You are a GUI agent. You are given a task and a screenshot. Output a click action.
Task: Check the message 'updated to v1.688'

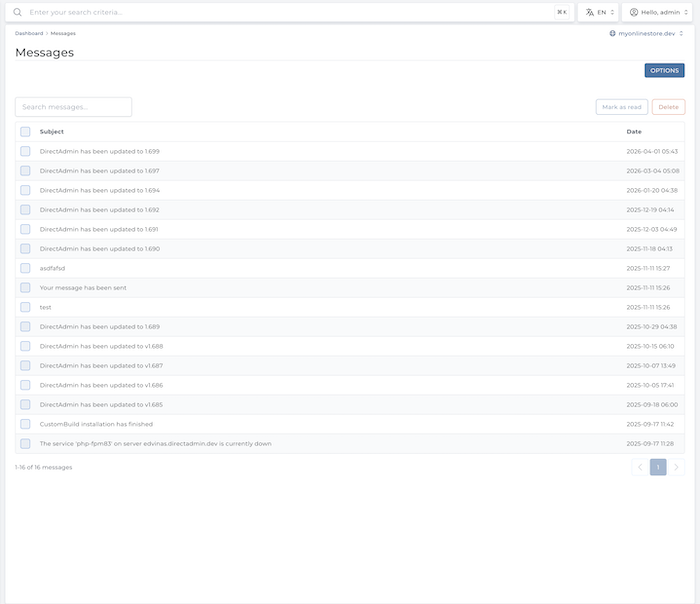[25, 346]
